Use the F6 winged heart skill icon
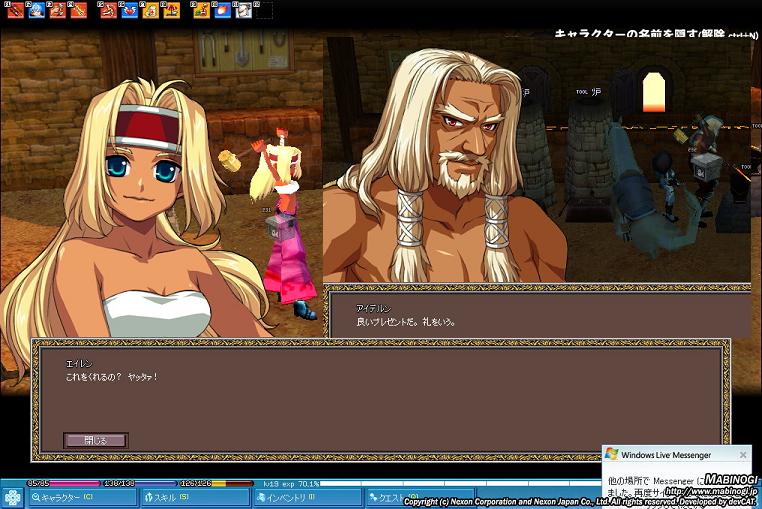The height and width of the screenshot is (509, 762). pos(129,10)
